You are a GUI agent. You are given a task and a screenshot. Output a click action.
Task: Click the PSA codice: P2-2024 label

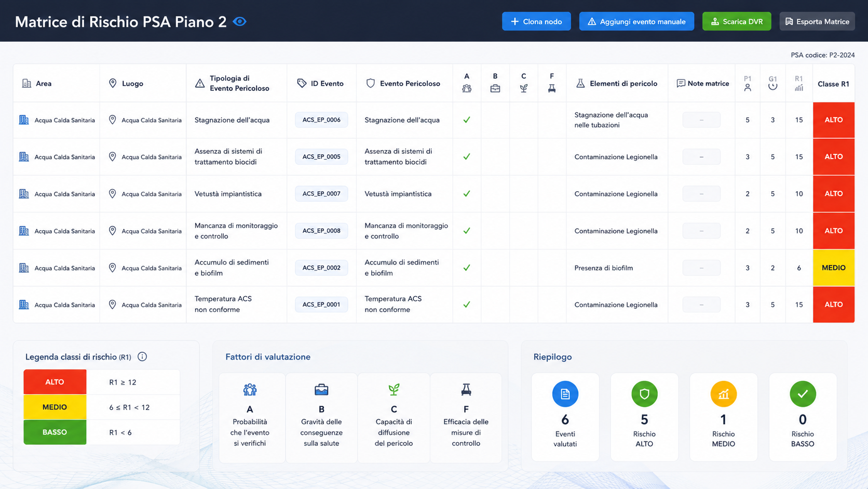[822, 55]
